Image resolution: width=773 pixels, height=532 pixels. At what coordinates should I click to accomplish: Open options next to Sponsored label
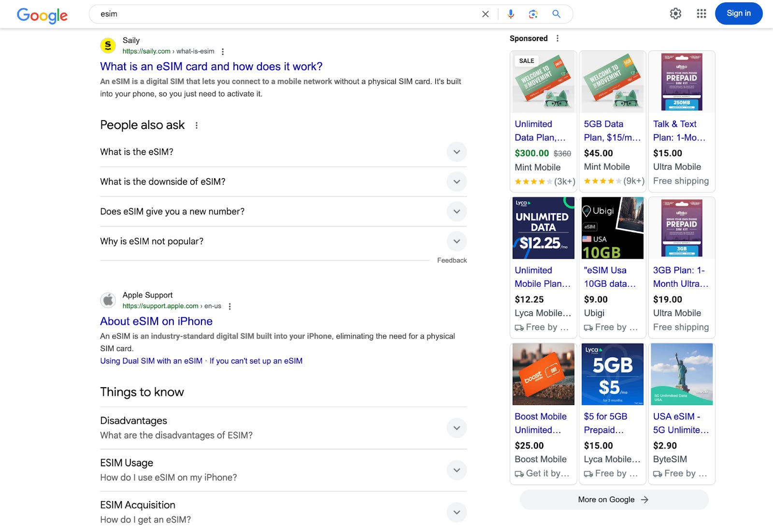click(x=558, y=38)
